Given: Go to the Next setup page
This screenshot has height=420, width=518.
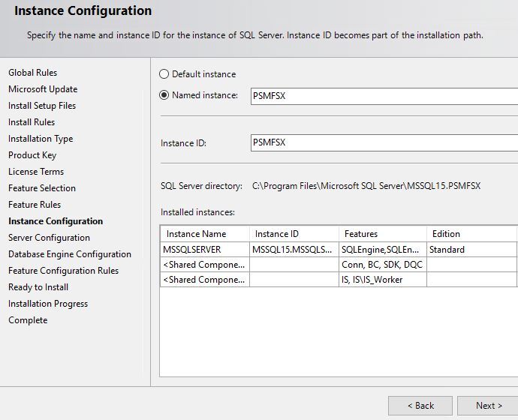Looking at the screenshot, I should click(x=488, y=406).
